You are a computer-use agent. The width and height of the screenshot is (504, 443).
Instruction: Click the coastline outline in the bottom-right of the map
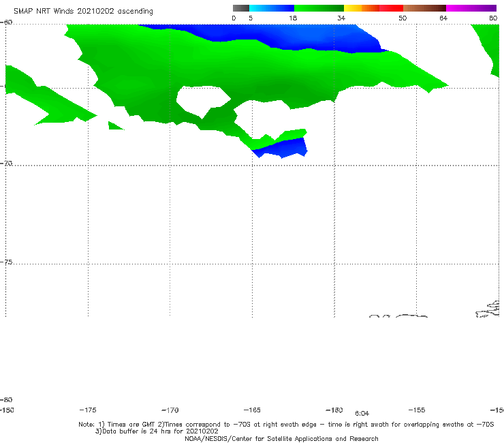coord(488,309)
